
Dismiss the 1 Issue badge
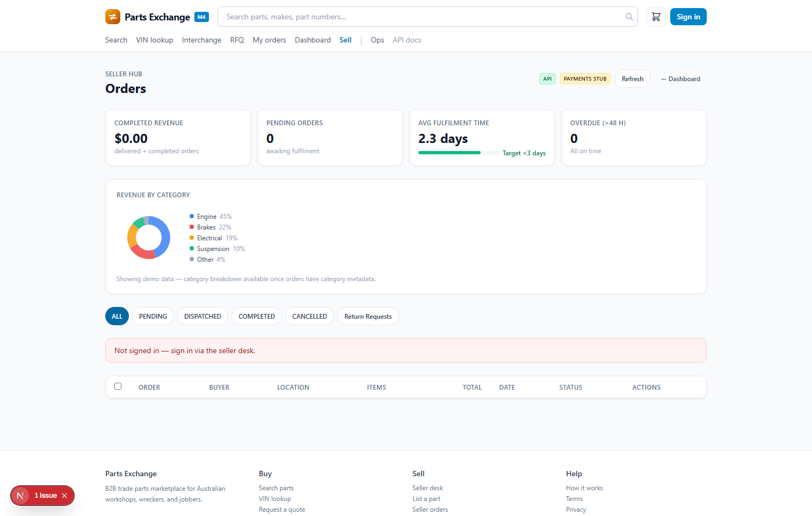coord(64,496)
